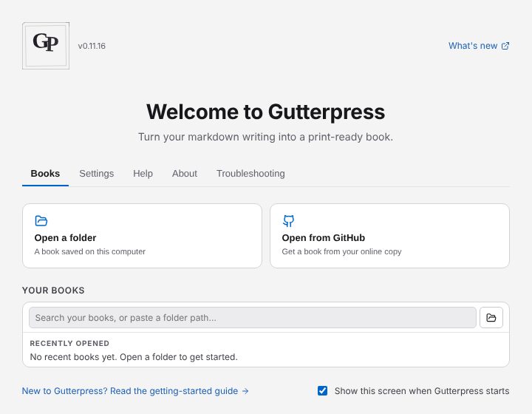
Task: Click the v0.11.16 version label
Action: point(92,46)
